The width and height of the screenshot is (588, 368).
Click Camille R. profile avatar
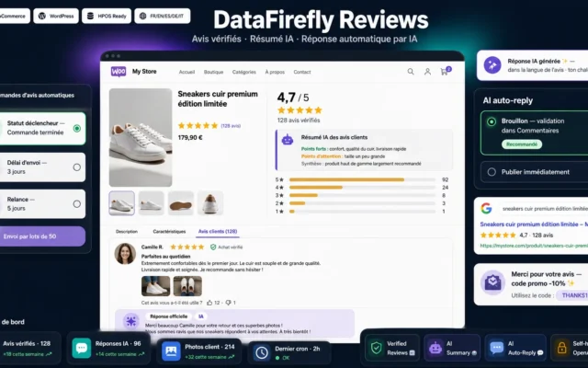[x=125, y=254]
